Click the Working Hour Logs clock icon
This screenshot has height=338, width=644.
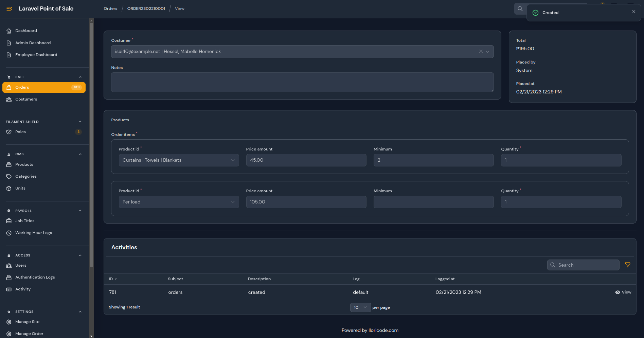[x=9, y=233]
